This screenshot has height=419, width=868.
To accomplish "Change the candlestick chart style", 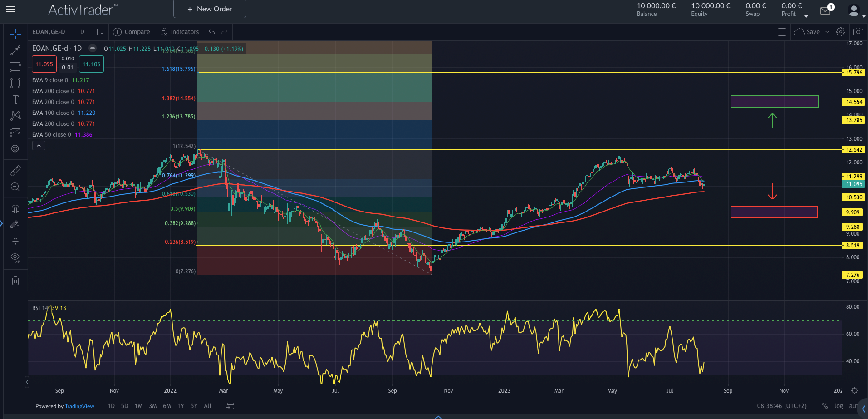I will coord(100,32).
